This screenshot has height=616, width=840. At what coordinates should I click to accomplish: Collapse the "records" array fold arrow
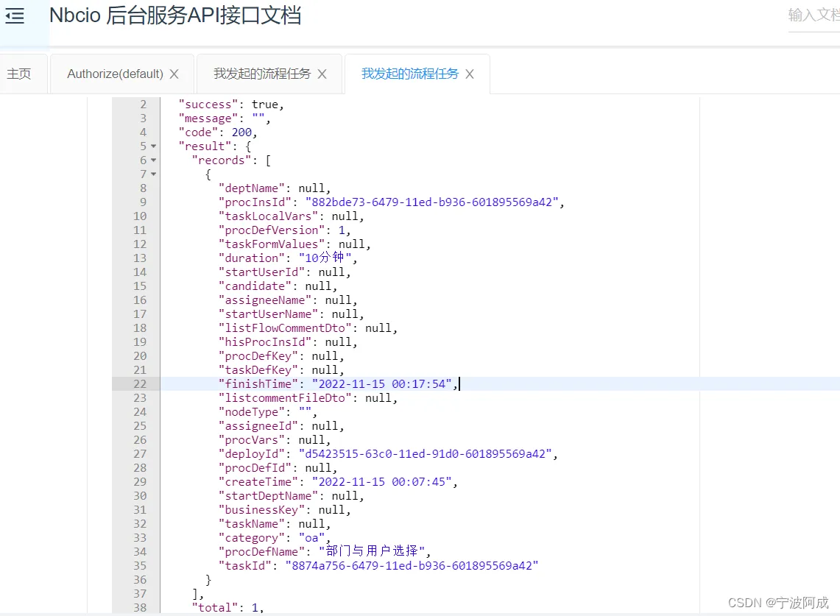pos(154,160)
